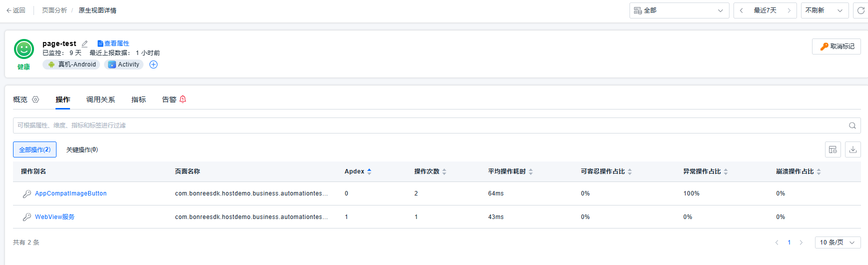Click 操作别名 column header
868x265 pixels.
click(x=33, y=171)
